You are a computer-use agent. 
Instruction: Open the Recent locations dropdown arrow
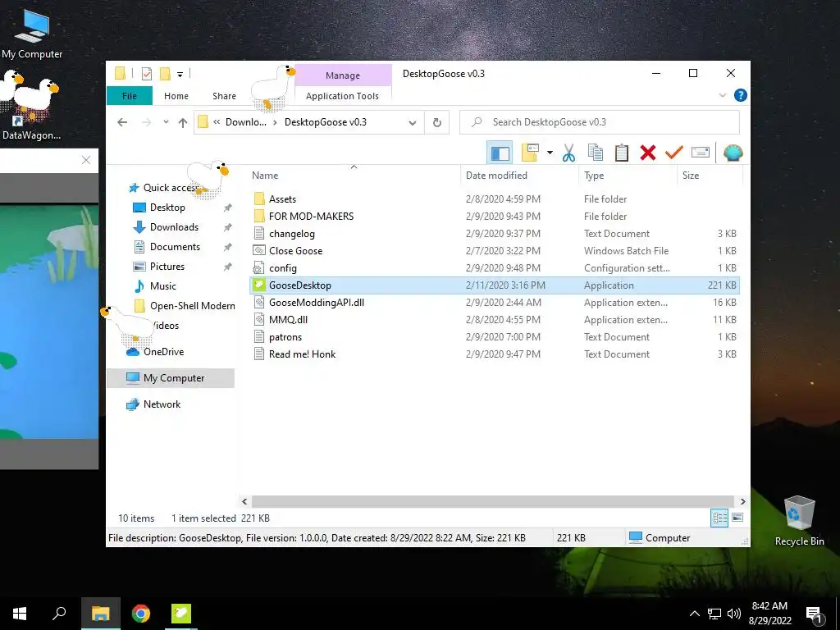pyautogui.click(x=166, y=122)
